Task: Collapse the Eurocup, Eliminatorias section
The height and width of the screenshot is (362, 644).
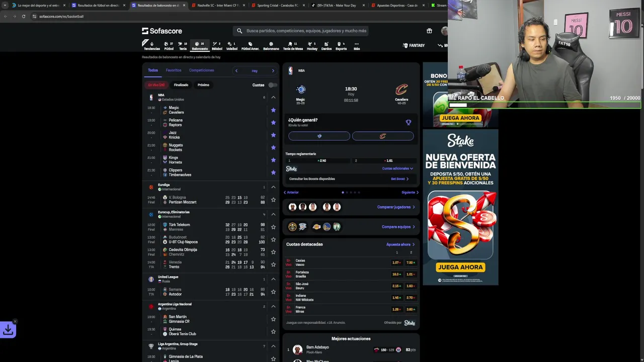Action: (273, 214)
